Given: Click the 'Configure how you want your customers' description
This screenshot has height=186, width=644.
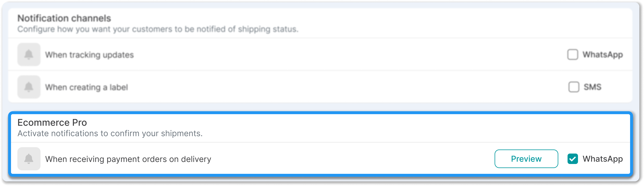Looking at the screenshot, I should [x=158, y=29].
